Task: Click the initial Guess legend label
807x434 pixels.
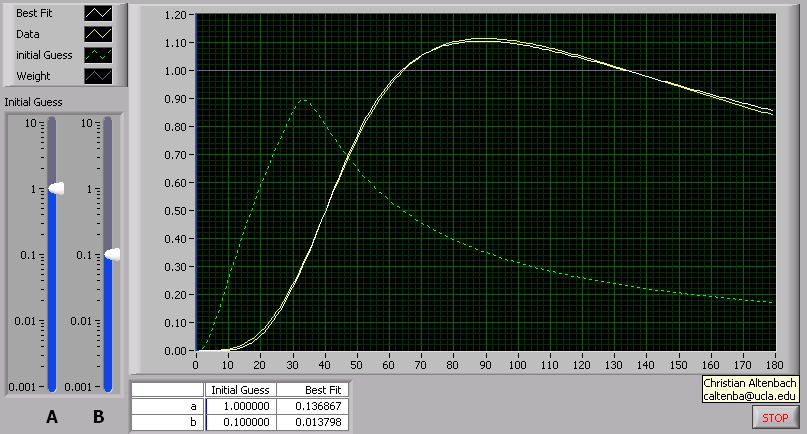Action: point(44,55)
